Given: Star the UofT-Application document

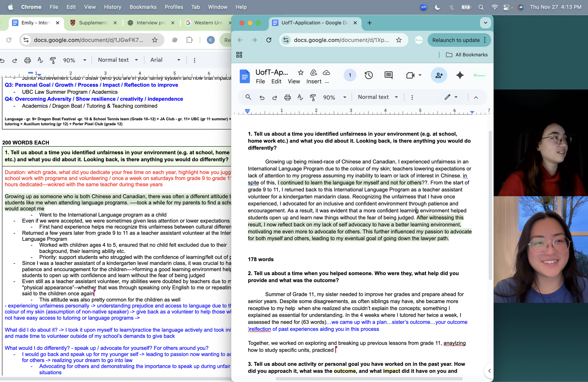Looking at the screenshot, I should pyautogui.click(x=300, y=73).
